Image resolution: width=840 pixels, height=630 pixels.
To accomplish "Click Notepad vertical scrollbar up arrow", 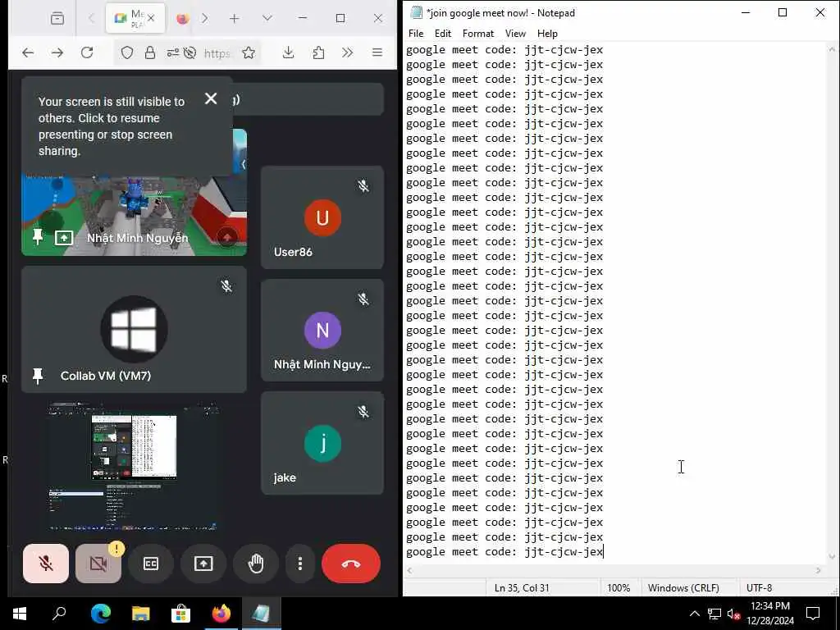I will (x=832, y=48).
